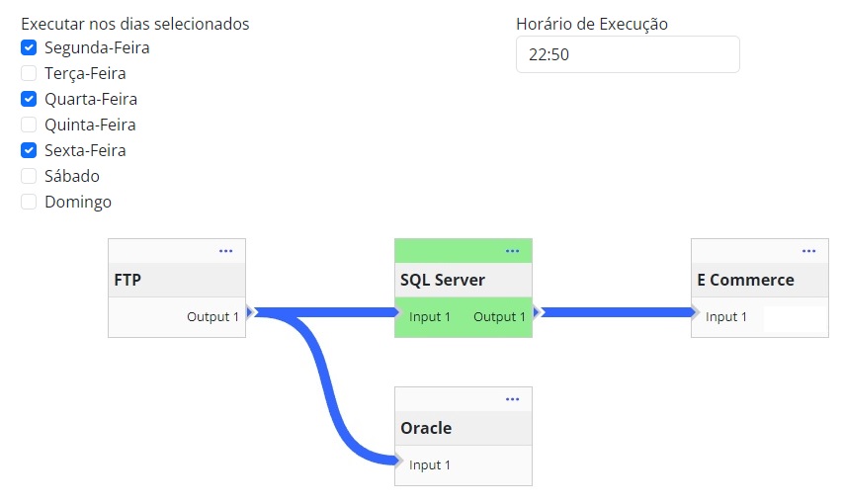Select the E Commerce node title
The width and height of the screenshot is (843, 504).
(745, 280)
